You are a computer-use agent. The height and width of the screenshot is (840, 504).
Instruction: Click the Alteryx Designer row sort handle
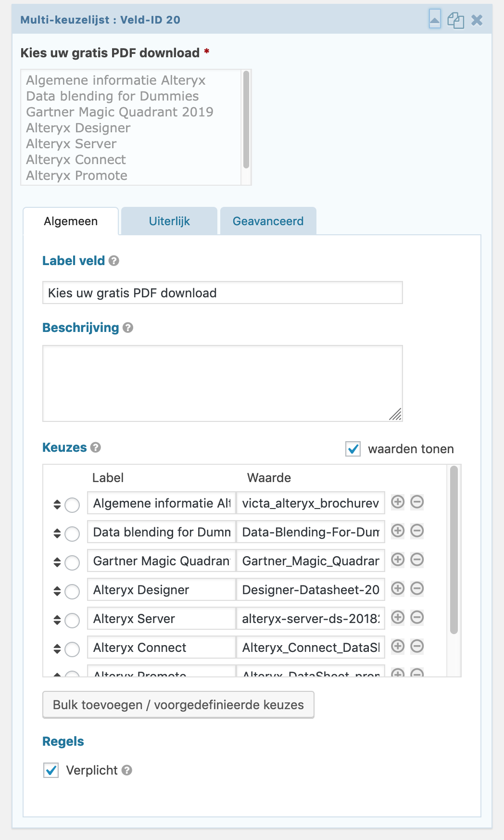click(57, 591)
